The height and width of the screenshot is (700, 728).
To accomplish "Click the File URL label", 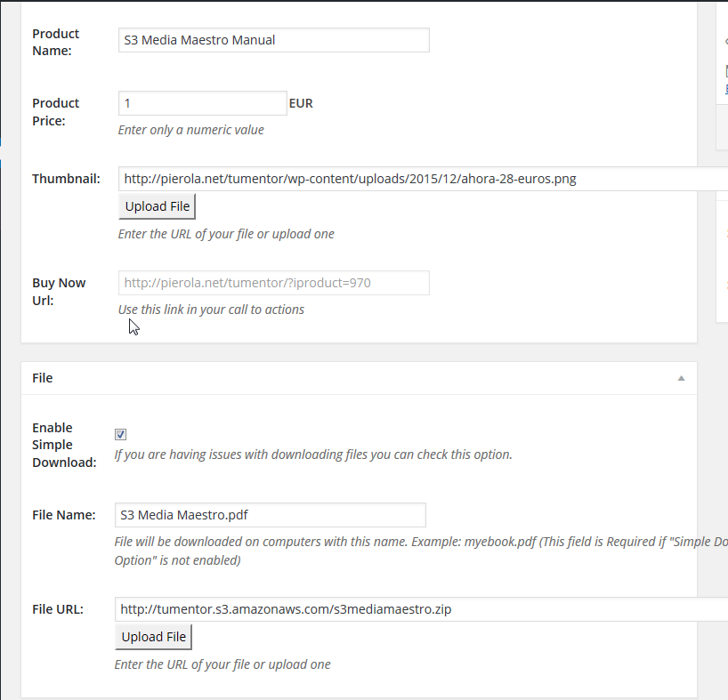I will (58, 609).
